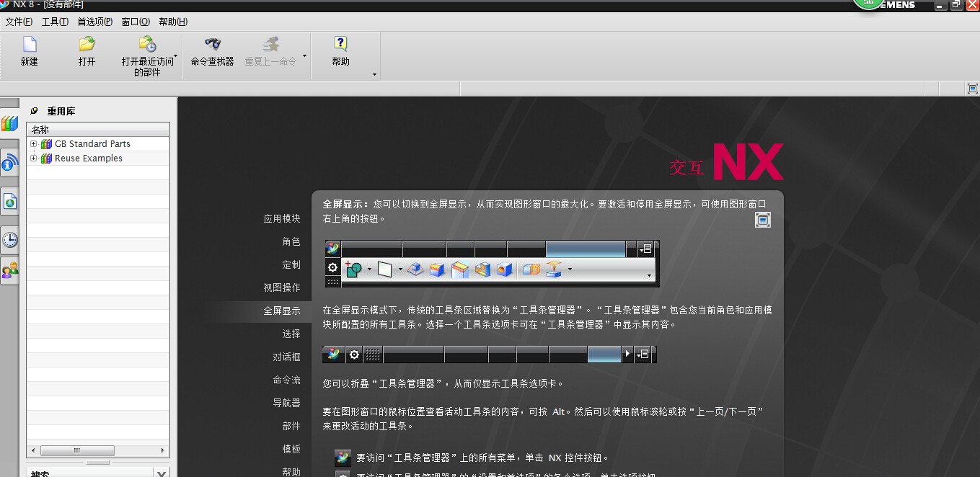Open the 帮助(H) menu
This screenshot has width=980, height=477.
172,22
